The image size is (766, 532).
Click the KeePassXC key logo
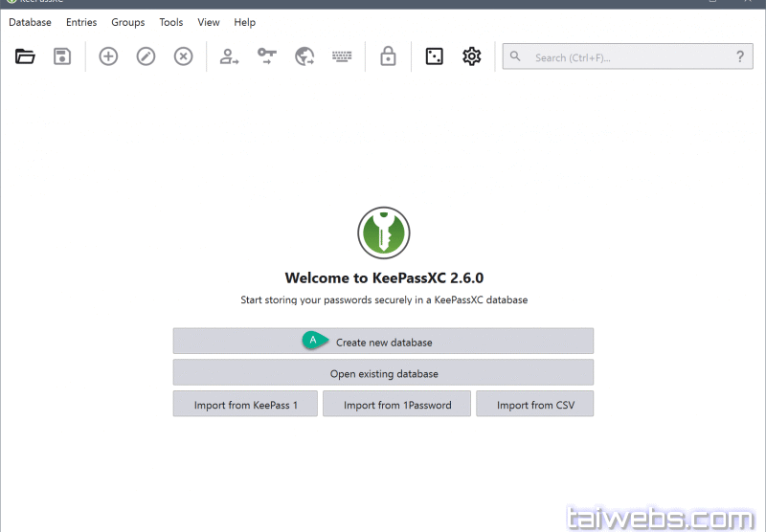(x=384, y=233)
